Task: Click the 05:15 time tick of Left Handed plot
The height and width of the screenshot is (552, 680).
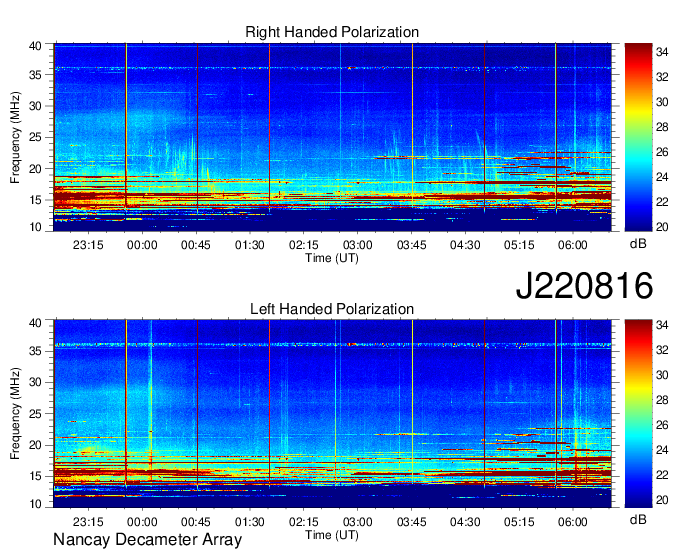Action: (519, 522)
